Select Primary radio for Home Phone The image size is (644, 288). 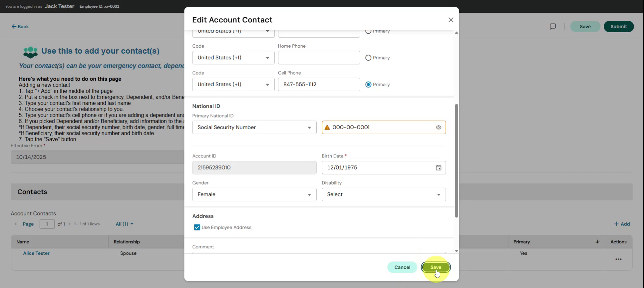click(x=368, y=58)
